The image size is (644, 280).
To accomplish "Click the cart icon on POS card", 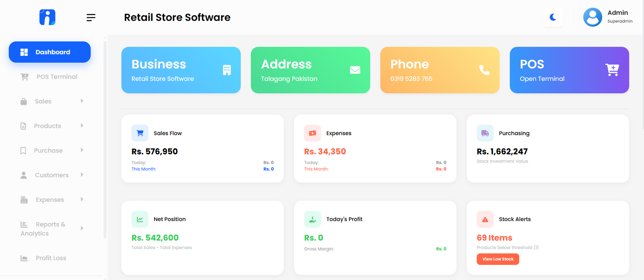I will (612, 70).
